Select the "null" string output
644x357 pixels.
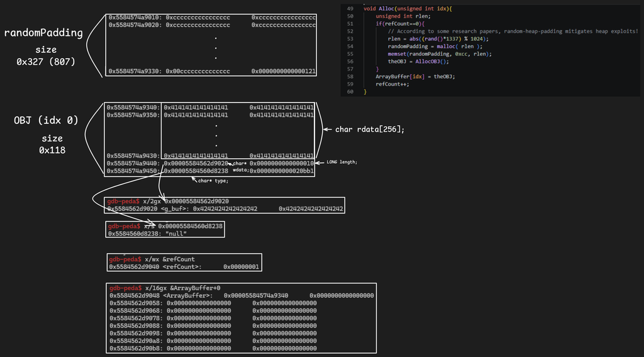pos(177,234)
